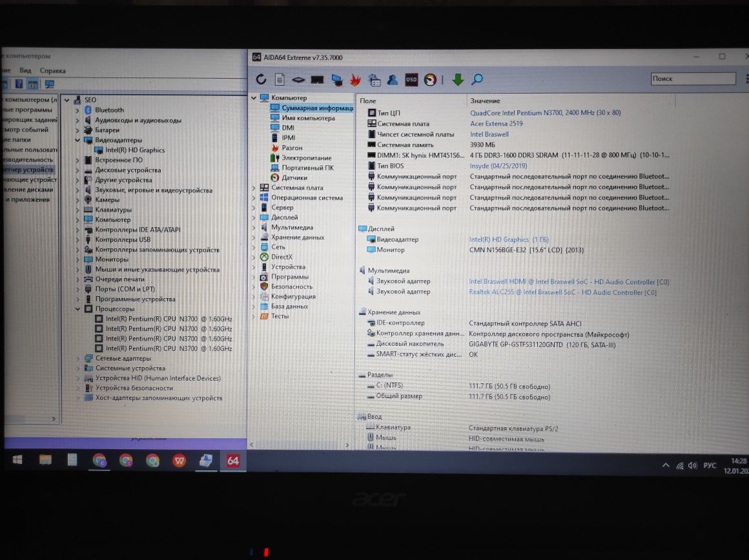Open File Explorer from the taskbar
Screen dimensions: 749x560
pyautogui.click(x=45, y=460)
